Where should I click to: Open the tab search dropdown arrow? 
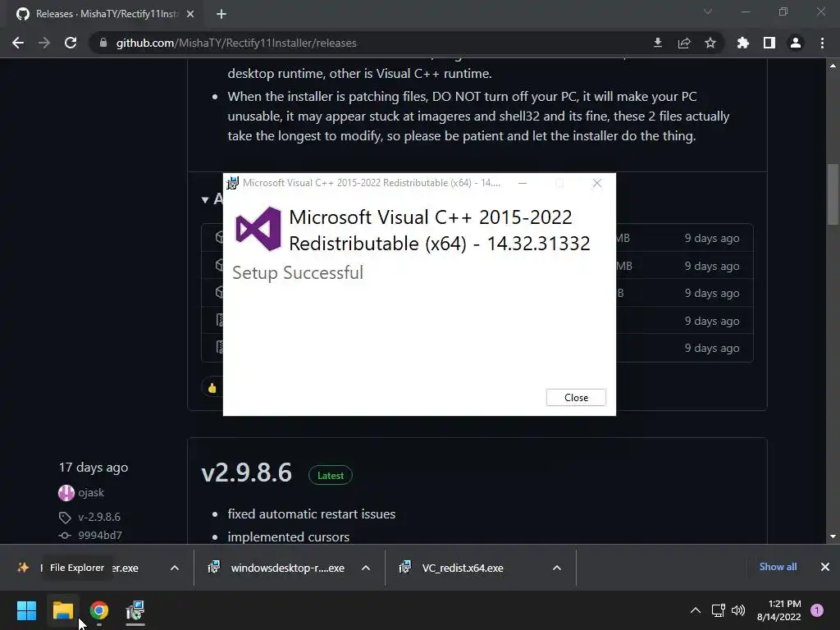[x=708, y=11]
